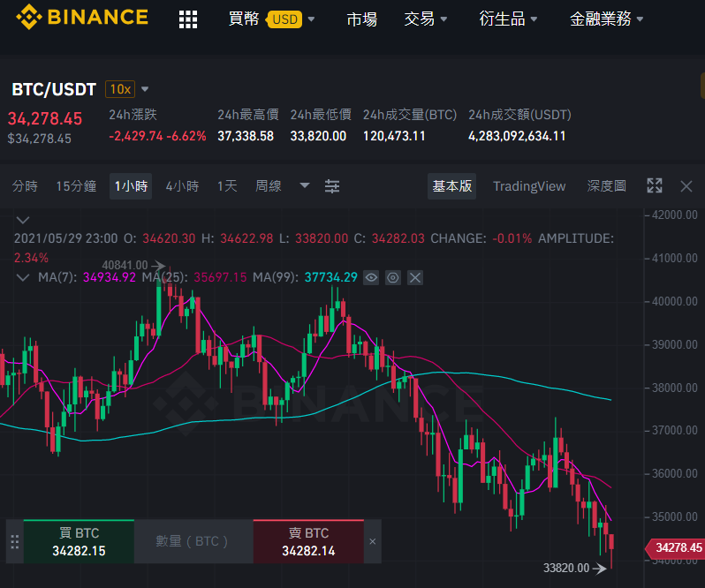
Task: Click the Binance logo
Action: click(x=82, y=17)
